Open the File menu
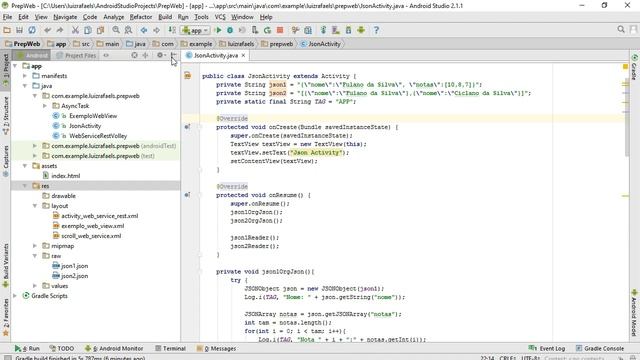Screen dimensions: 640x360 coord(7,17)
